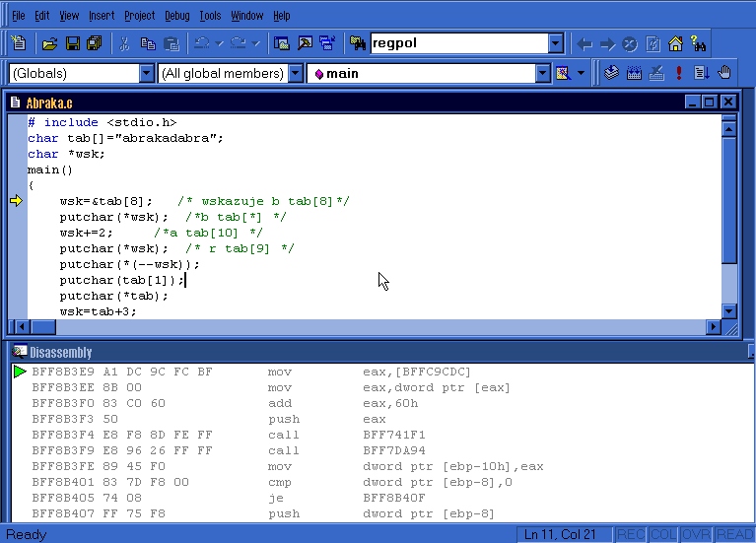Screen dimensions: 756x543
Task: Click the wsk=tab+3; line in the editor
Action: pos(98,311)
